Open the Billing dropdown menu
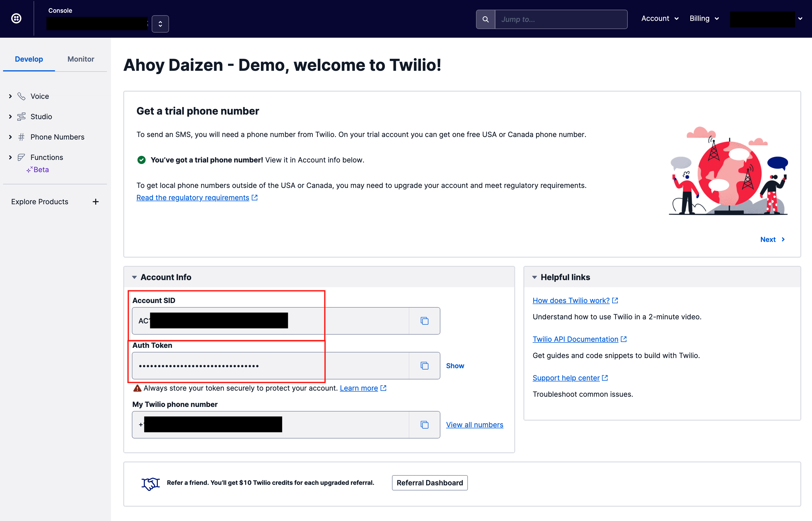The image size is (812, 521). coord(704,19)
